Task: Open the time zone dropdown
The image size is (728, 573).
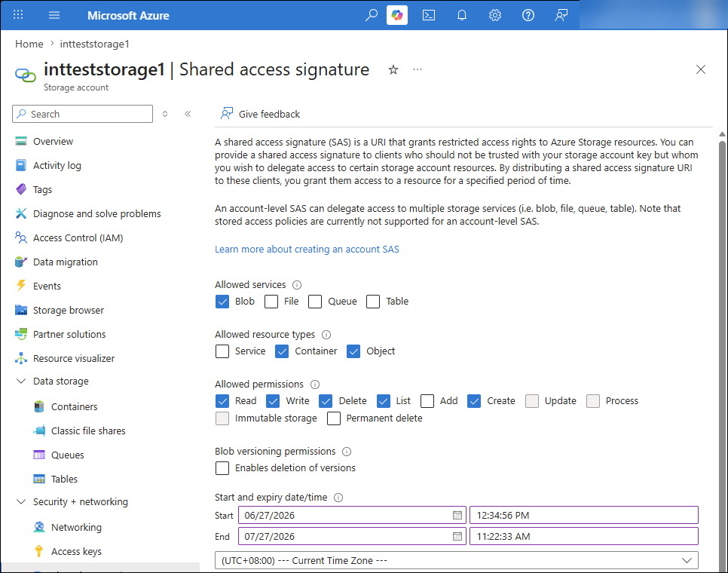Action: coord(457,560)
